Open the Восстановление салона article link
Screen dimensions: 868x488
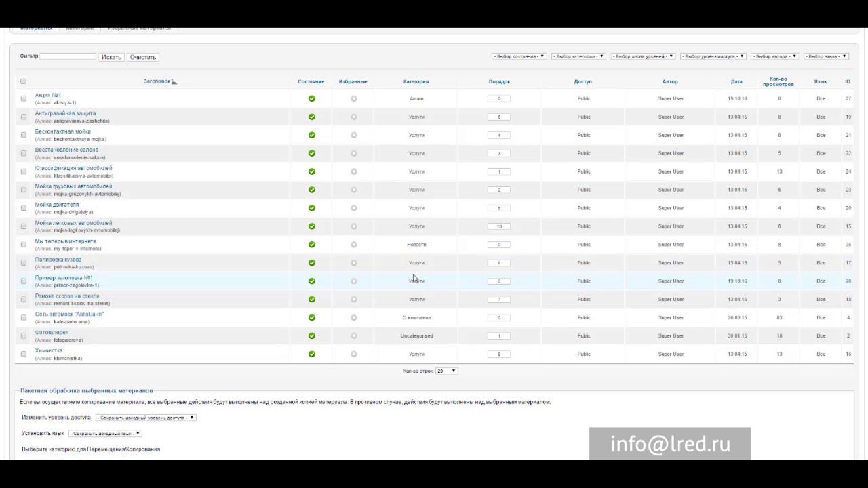(x=66, y=150)
